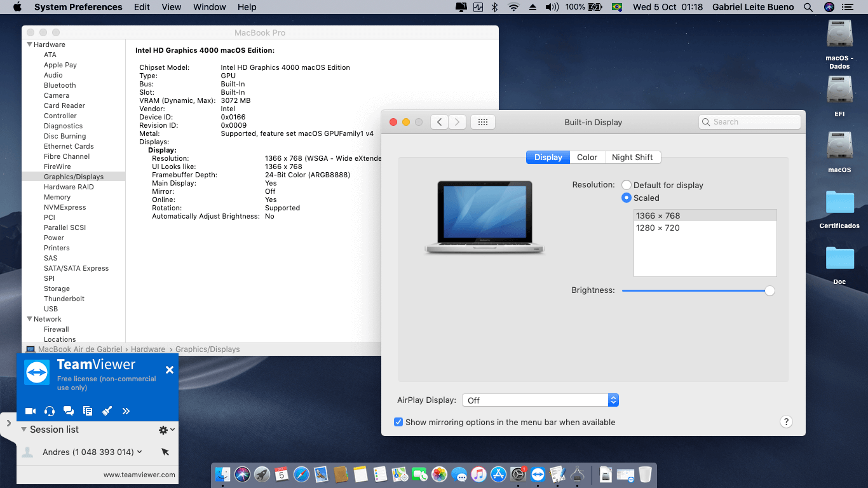Click the TeamViewer screen icon in menu bar
Viewport: 868px width, 488px height.
point(461,7)
